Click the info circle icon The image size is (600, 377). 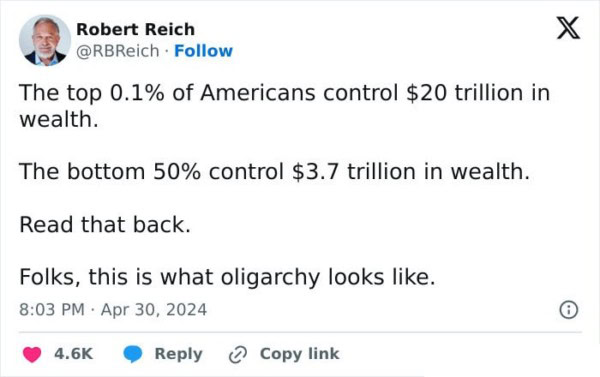pos(569,310)
